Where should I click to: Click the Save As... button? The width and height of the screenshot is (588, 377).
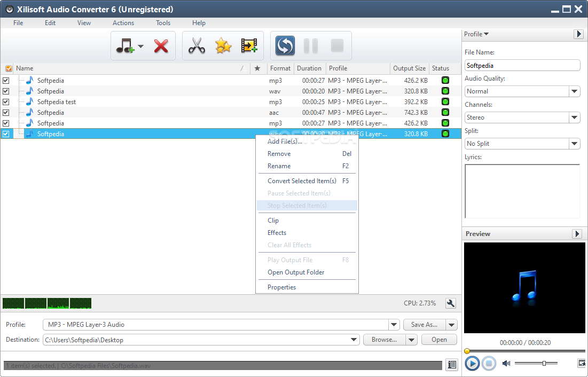(x=425, y=325)
